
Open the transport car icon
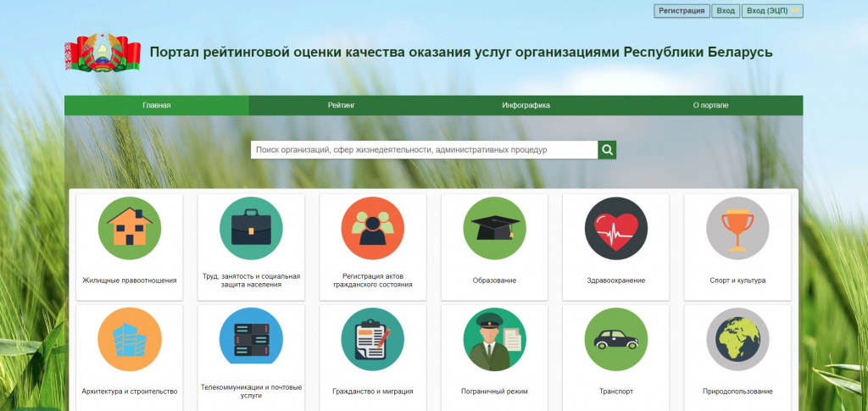point(615,339)
